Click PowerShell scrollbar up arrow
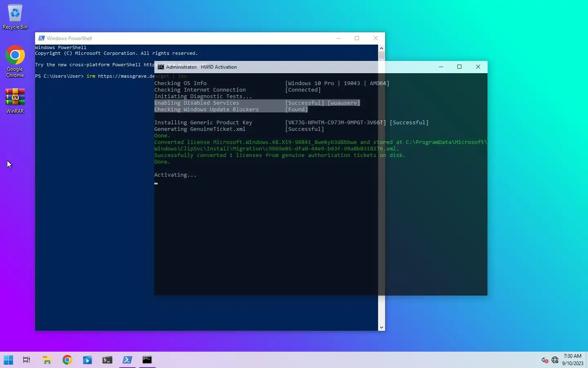The width and height of the screenshot is (588, 368). (381, 48)
